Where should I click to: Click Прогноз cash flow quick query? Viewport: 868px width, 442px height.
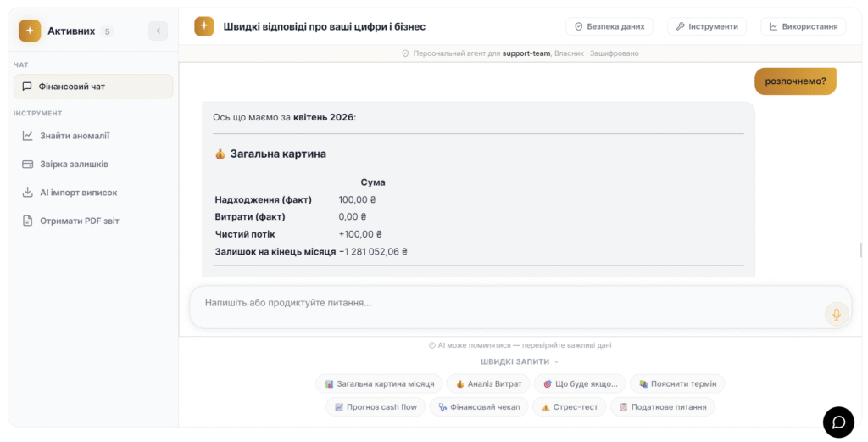[376, 407]
